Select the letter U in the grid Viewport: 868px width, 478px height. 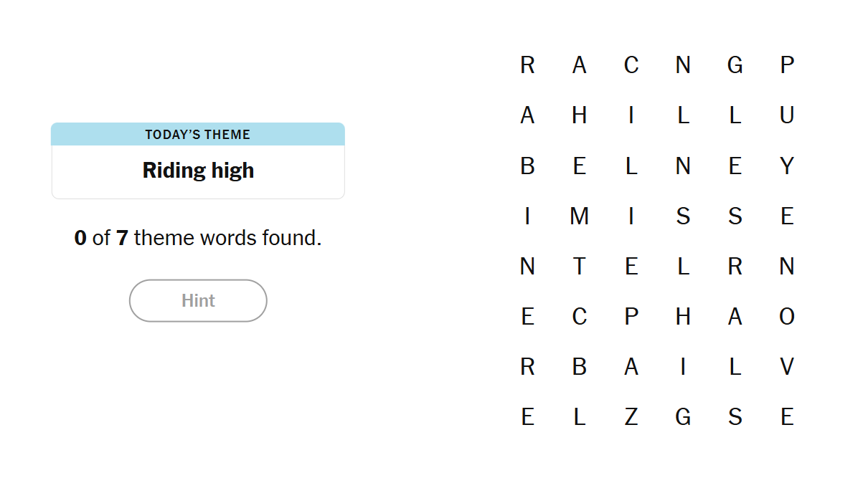(x=787, y=115)
